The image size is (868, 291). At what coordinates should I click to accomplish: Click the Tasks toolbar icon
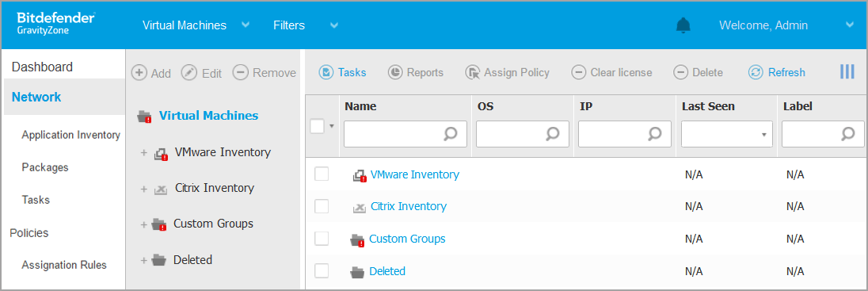tap(326, 72)
